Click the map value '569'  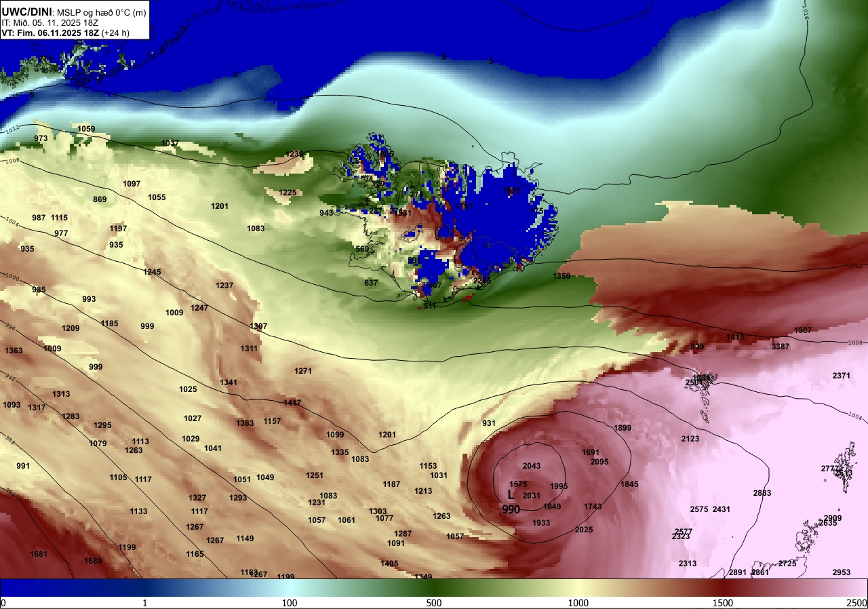point(362,249)
